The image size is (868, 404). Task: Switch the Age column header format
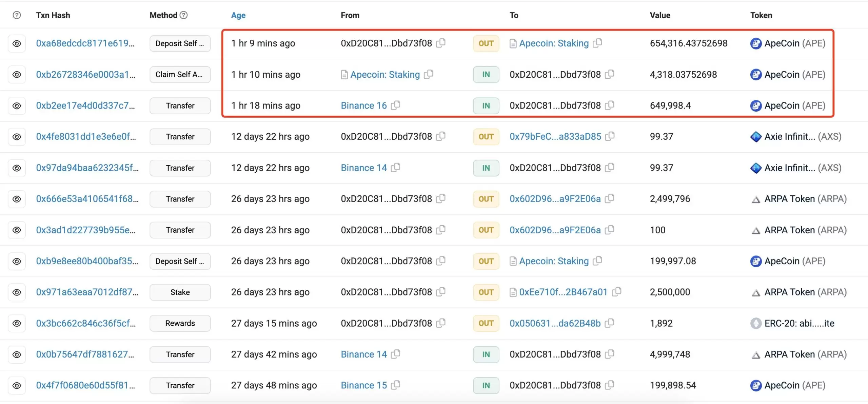(x=238, y=15)
